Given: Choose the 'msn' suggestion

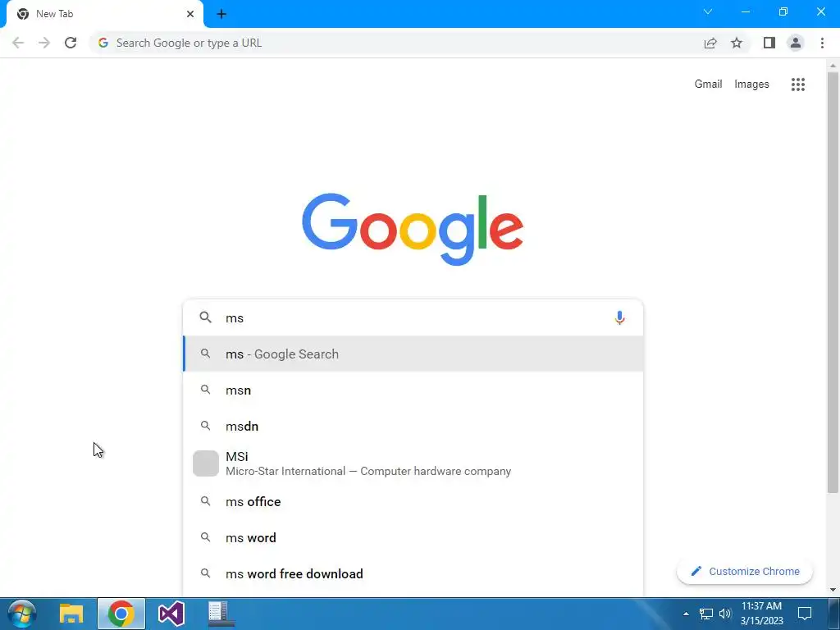Looking at the screenshot, I should pyautogui.click(x=413, y=390).
